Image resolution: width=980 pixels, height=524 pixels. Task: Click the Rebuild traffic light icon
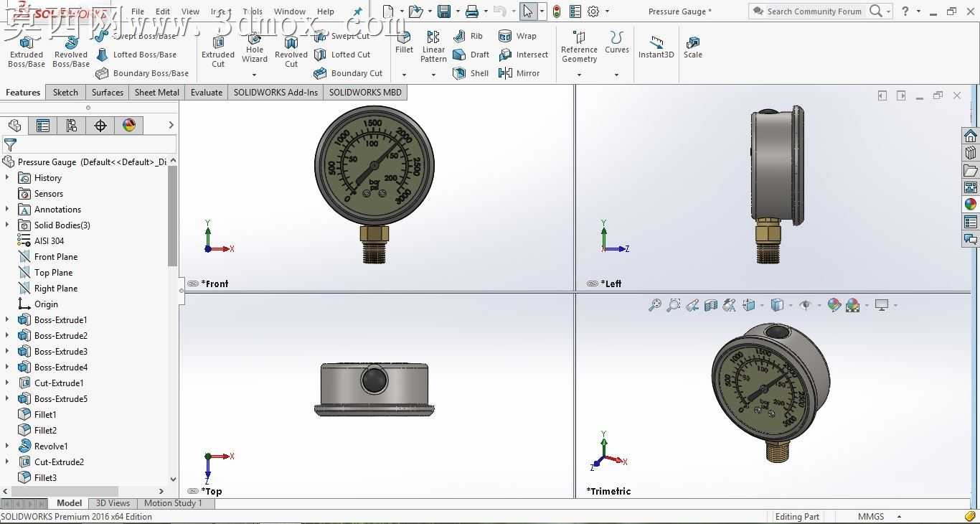pyautogui.click(x=557, y=11)
